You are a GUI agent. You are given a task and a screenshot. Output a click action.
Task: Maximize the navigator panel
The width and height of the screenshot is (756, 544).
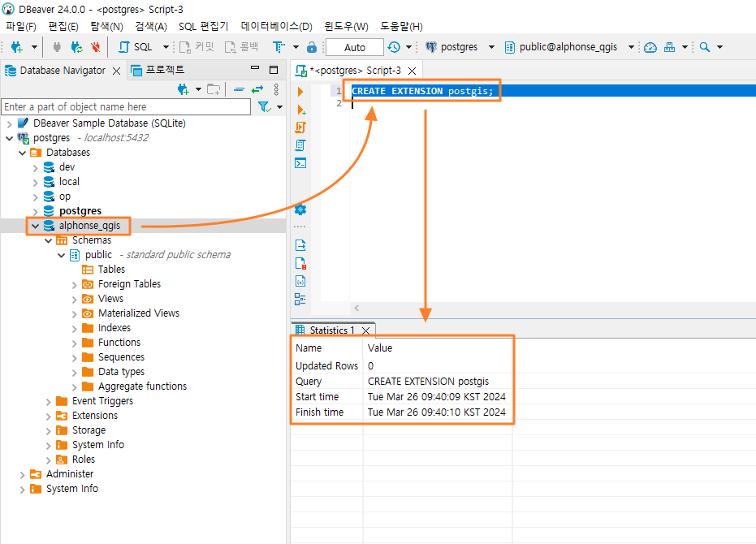[x=274, y=70]
